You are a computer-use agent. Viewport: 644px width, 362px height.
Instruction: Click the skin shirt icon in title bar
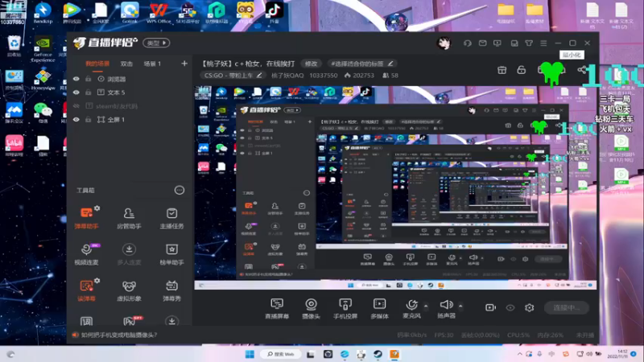point(529,43)
